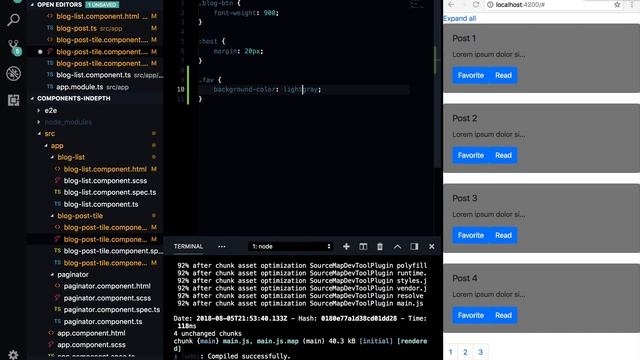This screenshot has width=640, height=360.
Task: Click the Expand all link
Action: (460, 18)
